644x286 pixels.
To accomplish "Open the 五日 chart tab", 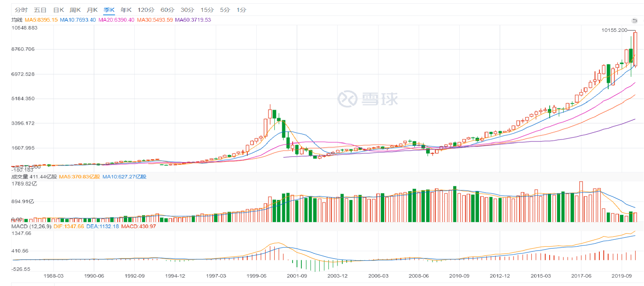I will pos(40,10).
